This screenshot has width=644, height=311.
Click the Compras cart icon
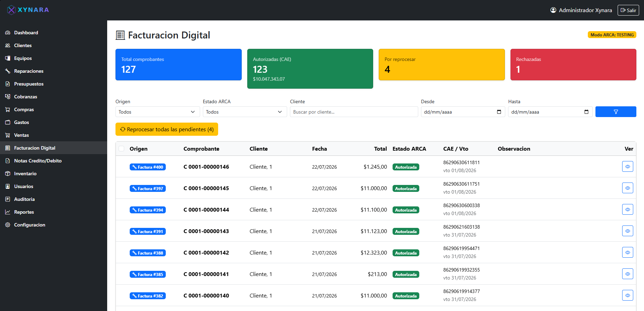click(x=8, y=109)
